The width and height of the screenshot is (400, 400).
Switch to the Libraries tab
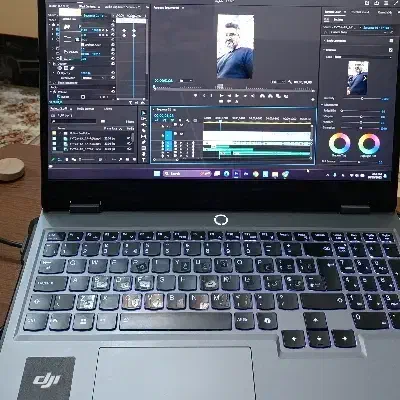(x=108, y=109)
